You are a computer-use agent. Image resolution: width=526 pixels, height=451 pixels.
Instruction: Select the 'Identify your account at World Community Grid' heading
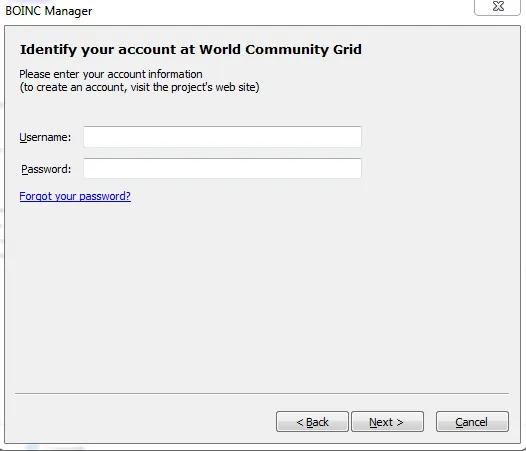[191, 50]
